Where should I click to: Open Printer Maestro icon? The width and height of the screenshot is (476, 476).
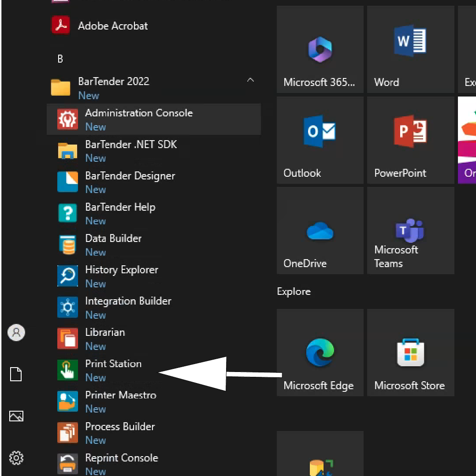pyautogui.click(x=67, y=402)
